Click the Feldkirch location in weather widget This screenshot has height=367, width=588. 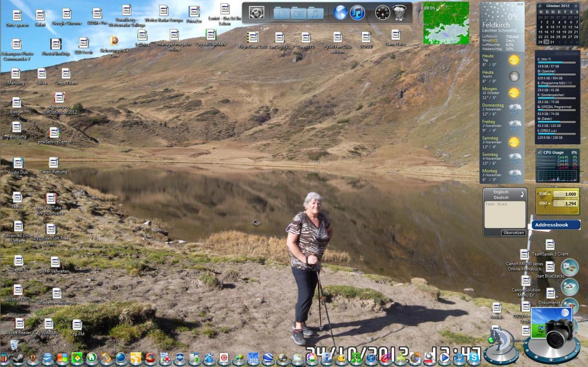(496, 25)
